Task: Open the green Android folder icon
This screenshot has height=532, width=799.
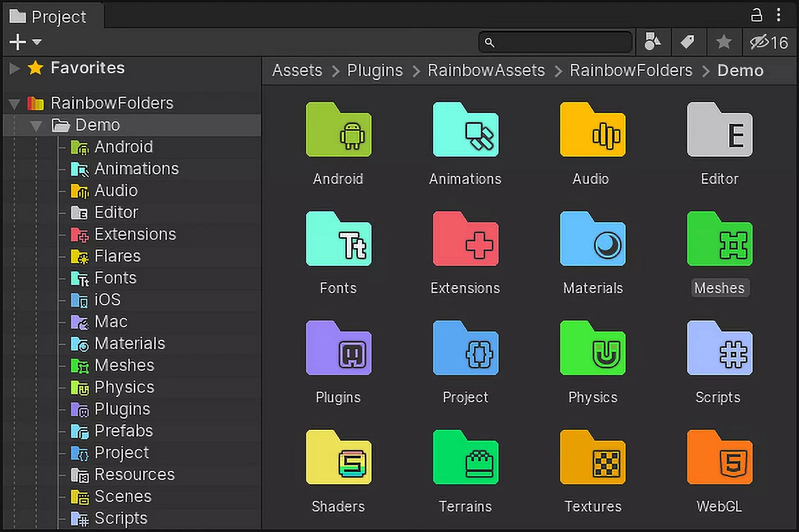Action: coord(338,129)
